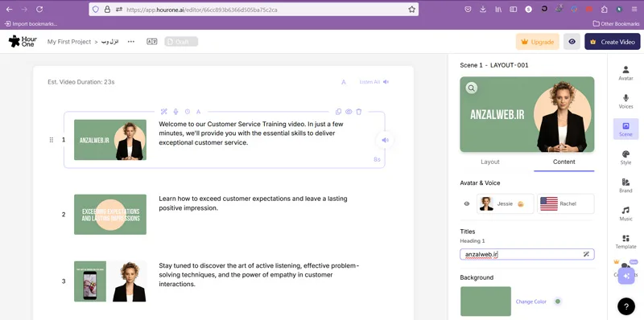Click the magic wand icon above scene 1

(164, 112)
